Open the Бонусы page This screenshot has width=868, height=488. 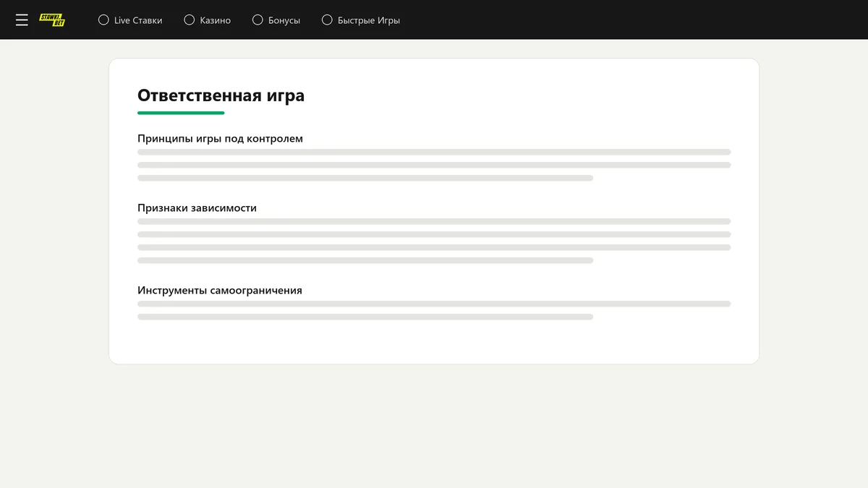[x=284, y=20]
